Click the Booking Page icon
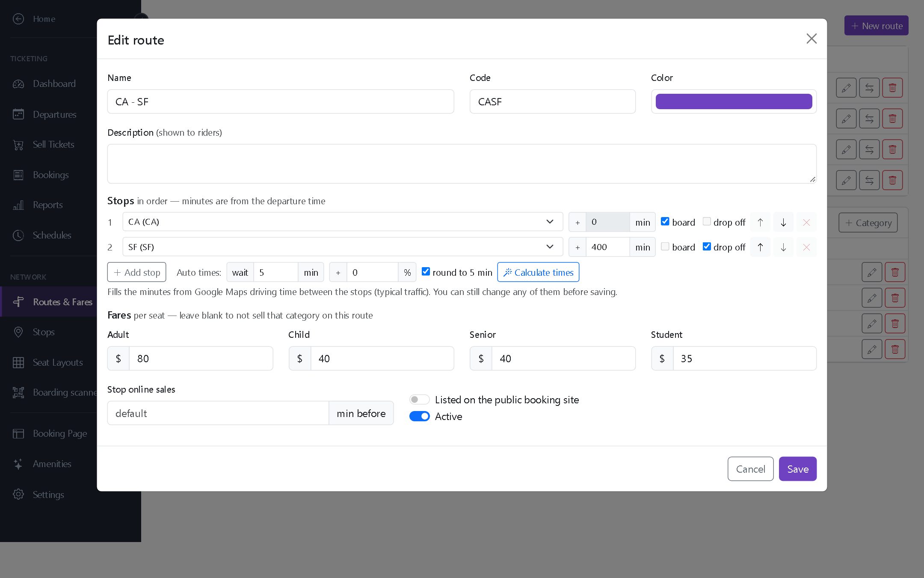 tap(18, 434)
